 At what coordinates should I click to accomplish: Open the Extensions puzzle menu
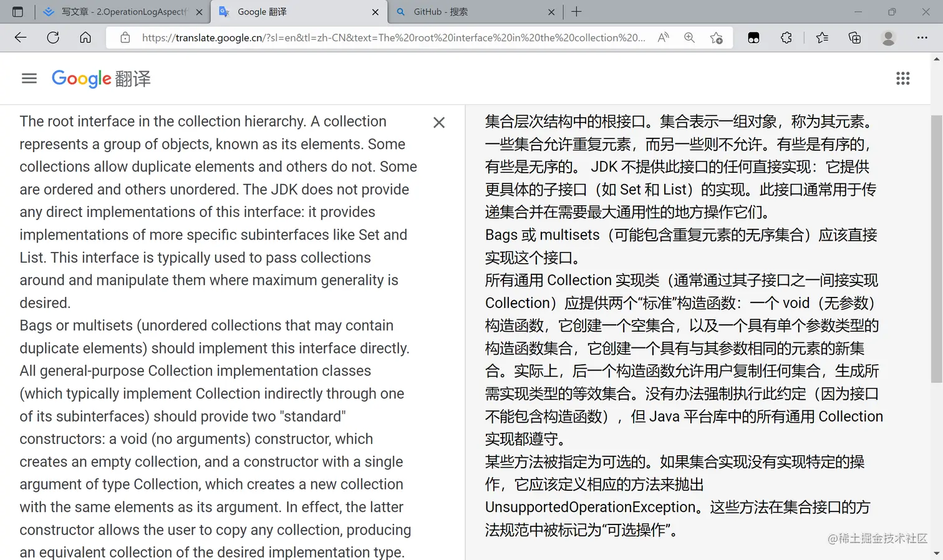786,37
